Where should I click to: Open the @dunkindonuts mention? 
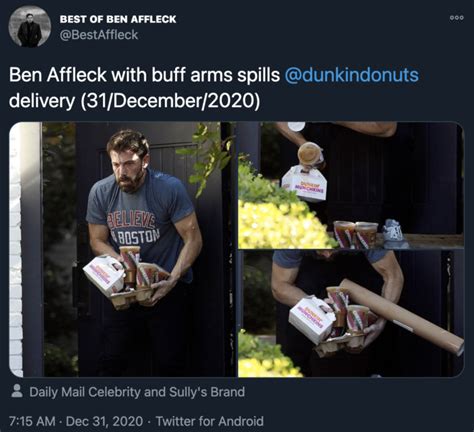pos(351,75)
